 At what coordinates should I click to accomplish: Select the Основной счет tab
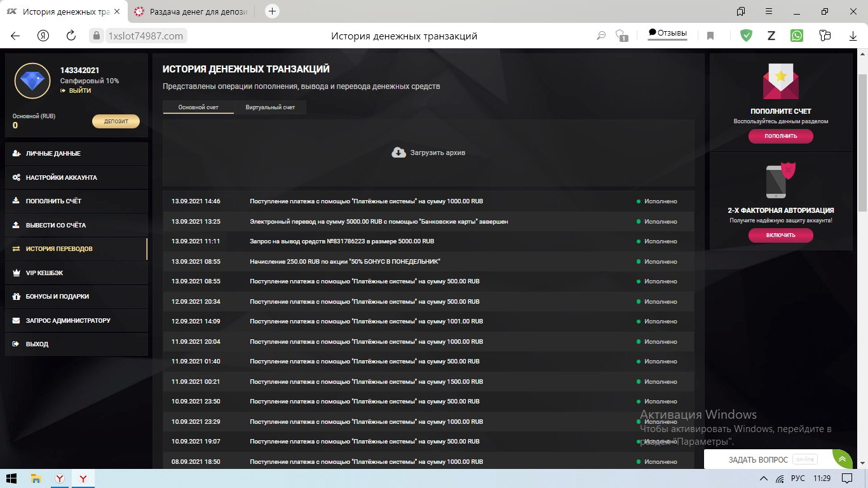point(198,107)
